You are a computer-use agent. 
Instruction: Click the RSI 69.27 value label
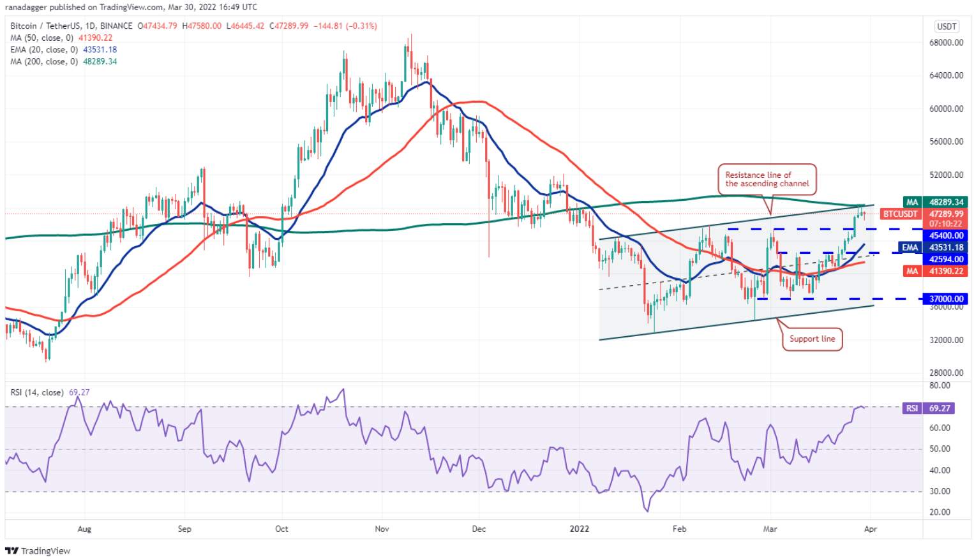(x=929, y=408)
